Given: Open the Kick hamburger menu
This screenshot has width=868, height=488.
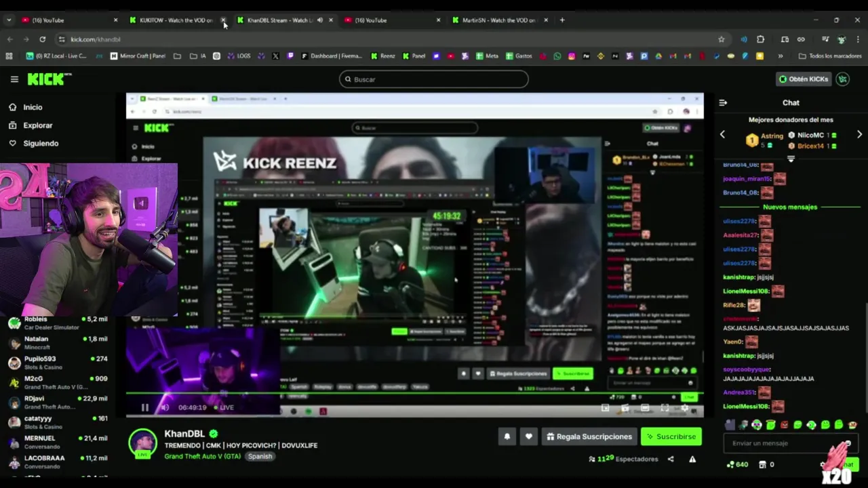Looking at the screenshot, I should [14, 79].
